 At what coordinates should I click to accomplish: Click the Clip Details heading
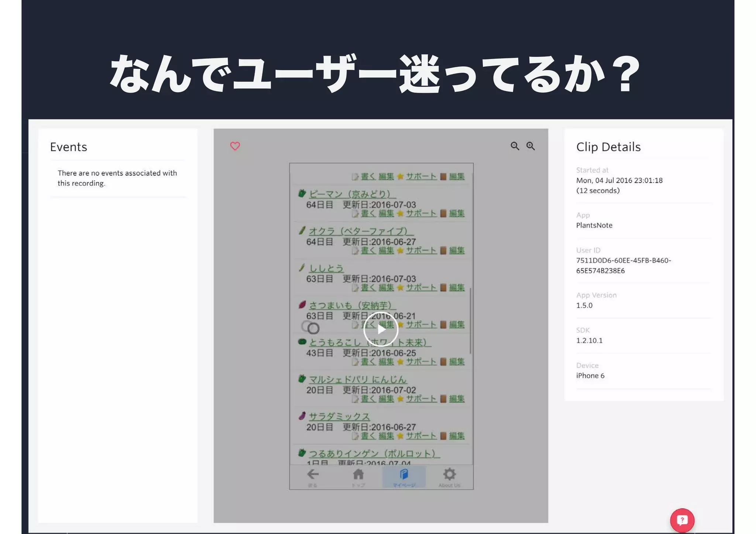[x=608, y=147]
